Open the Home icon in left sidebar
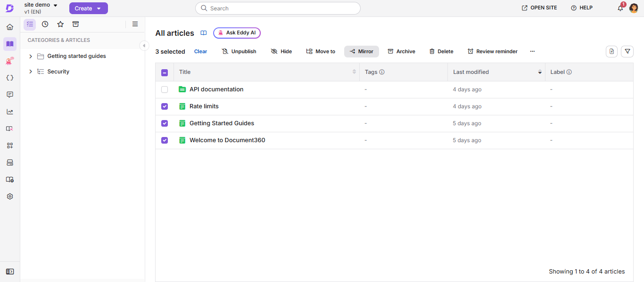Image resolution: width=644 pixels, height=282 pixels. (10, 27)
